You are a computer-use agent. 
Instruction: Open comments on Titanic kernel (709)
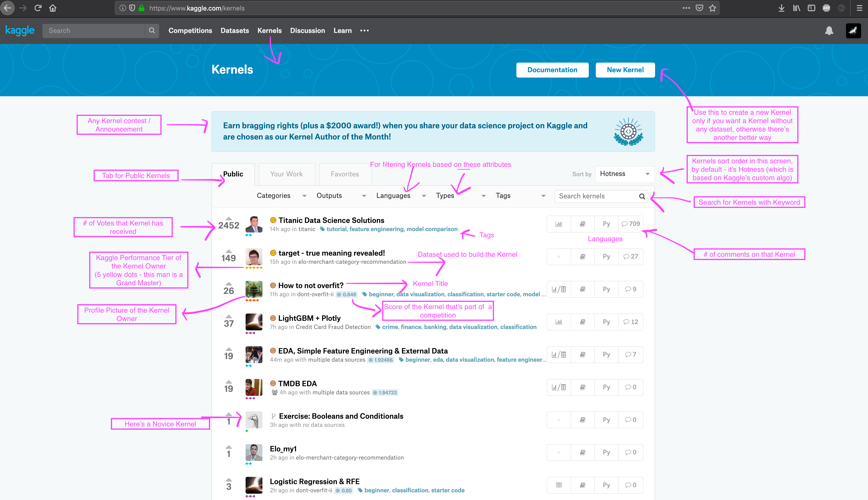(x=631, y=224)
